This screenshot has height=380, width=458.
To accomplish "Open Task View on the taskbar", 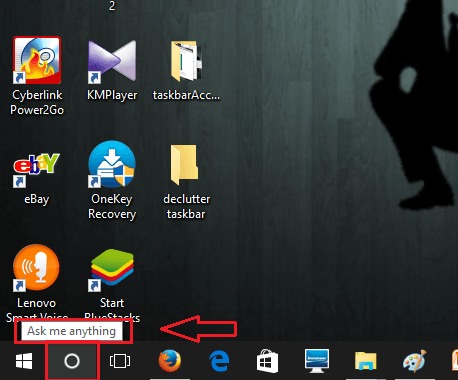I will [120, 361].
